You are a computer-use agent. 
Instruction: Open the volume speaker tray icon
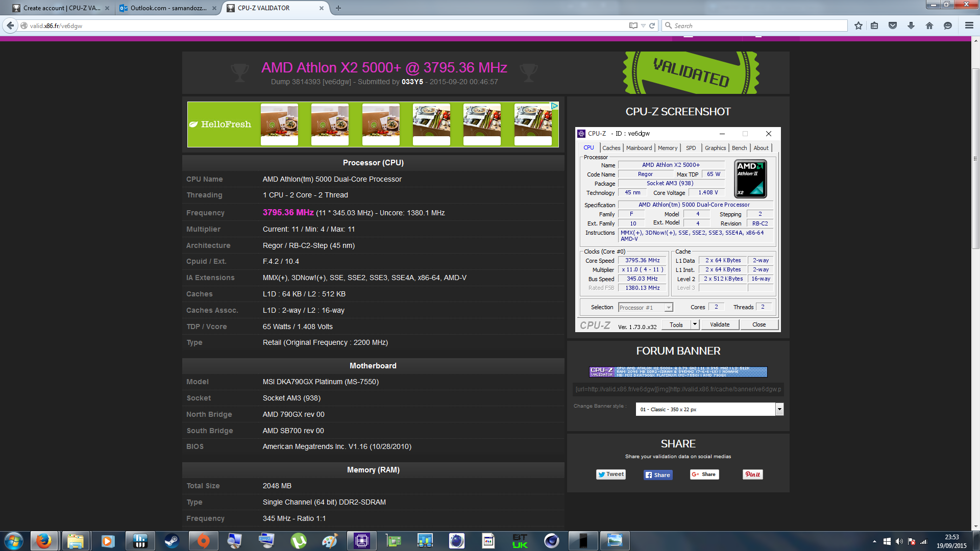(x=899, y=542)
